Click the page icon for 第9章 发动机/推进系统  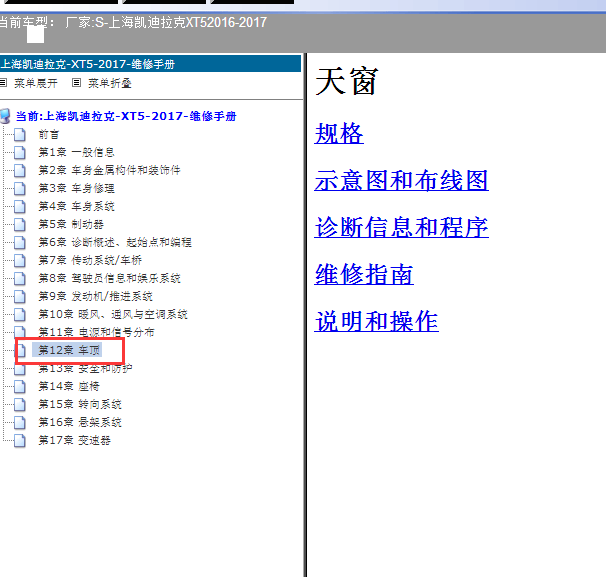pyautogui.click(x=20, y=297)
